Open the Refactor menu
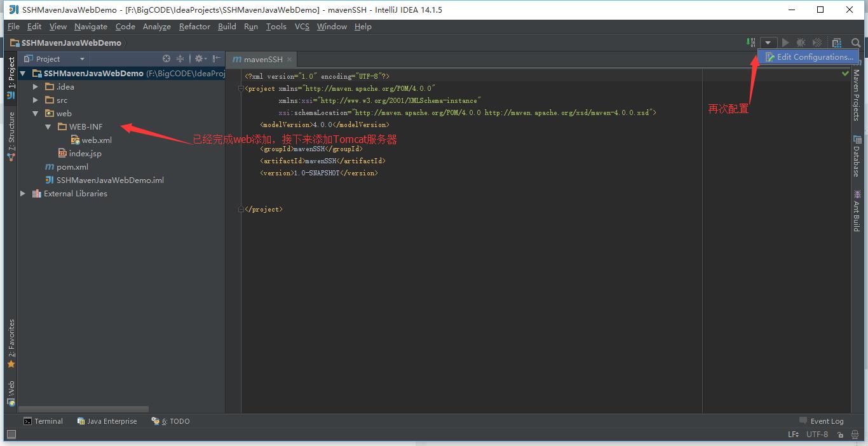Image resolution: width=868 pixels, height=446 pixels. (x=194, y=27)
